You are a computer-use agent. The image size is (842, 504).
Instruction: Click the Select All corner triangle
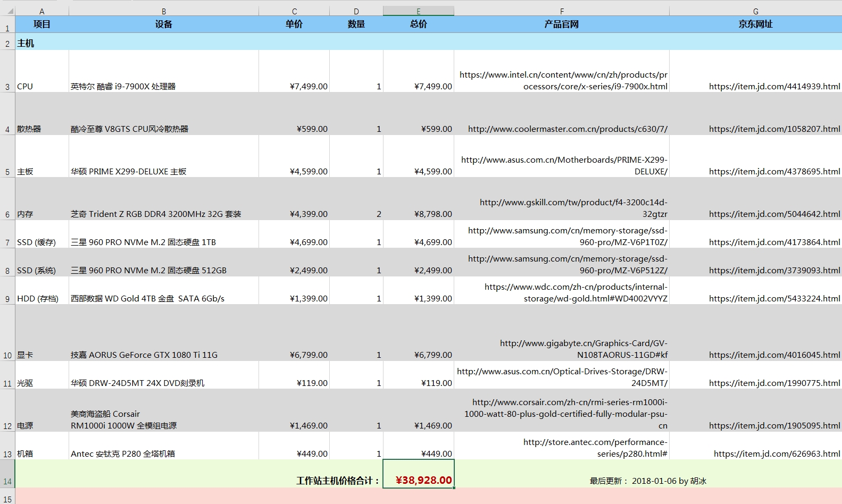point(10,11)
